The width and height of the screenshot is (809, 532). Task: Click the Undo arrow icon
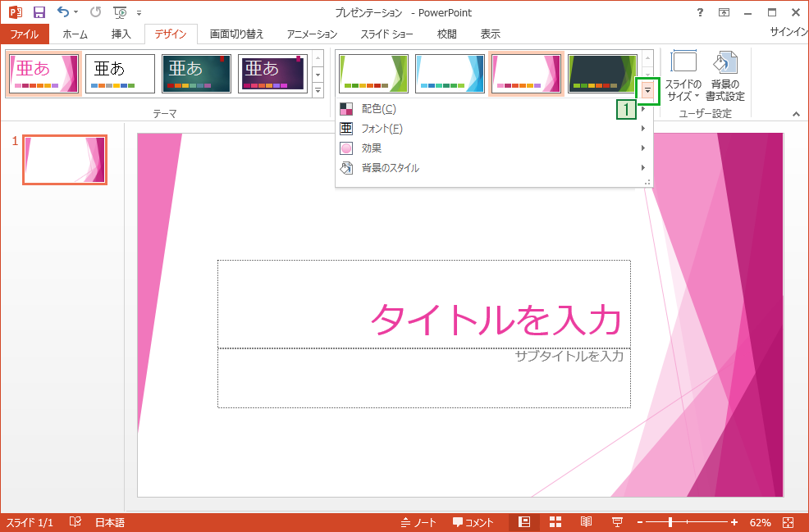[64, 12]
